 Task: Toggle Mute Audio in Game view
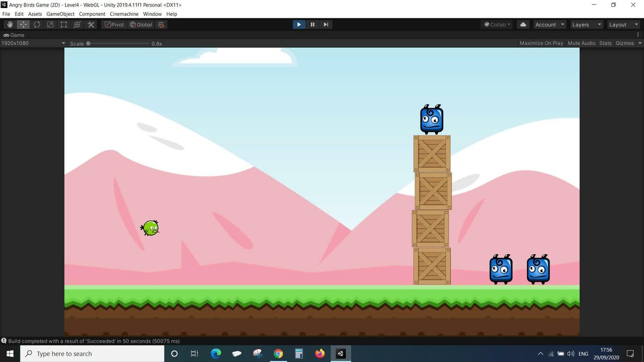582,43
